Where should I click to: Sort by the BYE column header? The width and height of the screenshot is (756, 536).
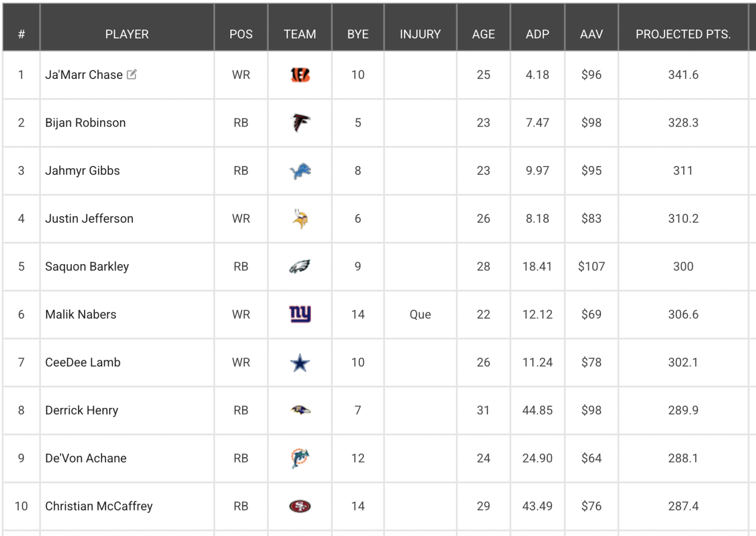[x=358, y=34]
